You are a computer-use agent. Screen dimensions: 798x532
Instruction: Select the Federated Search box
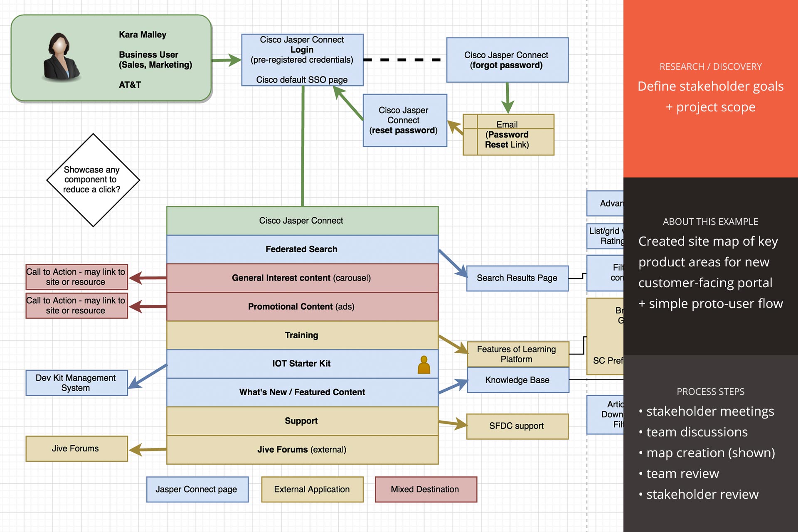click(x=302, y=249)
